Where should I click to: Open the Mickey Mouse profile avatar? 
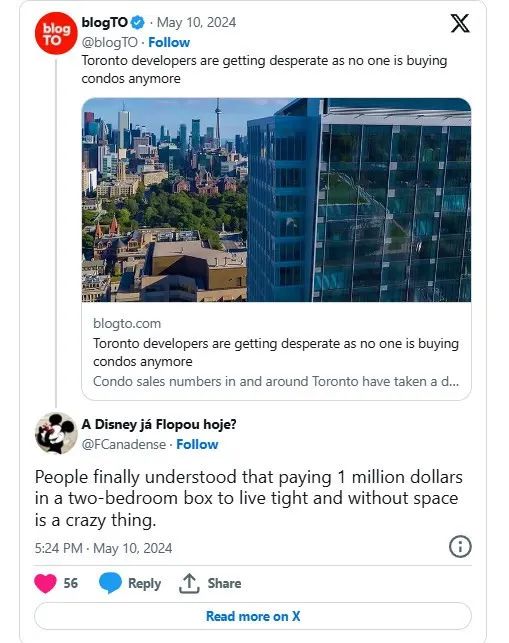click(56, 433)
